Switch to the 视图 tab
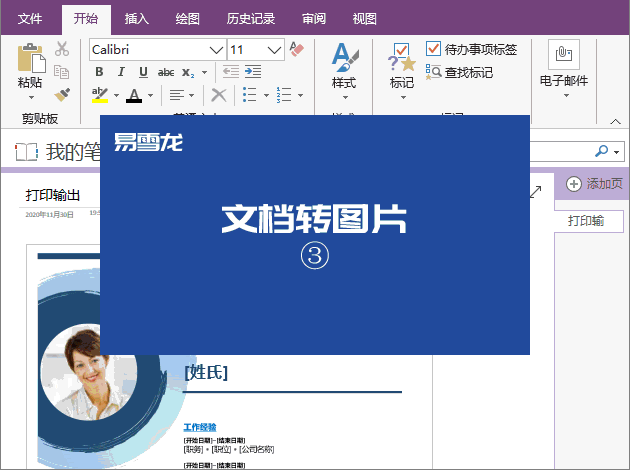630x470 pixels. point(364,18)
